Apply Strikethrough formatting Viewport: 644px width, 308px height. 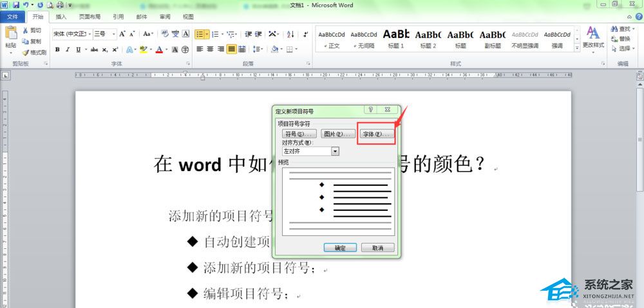(x=95, y=50)
